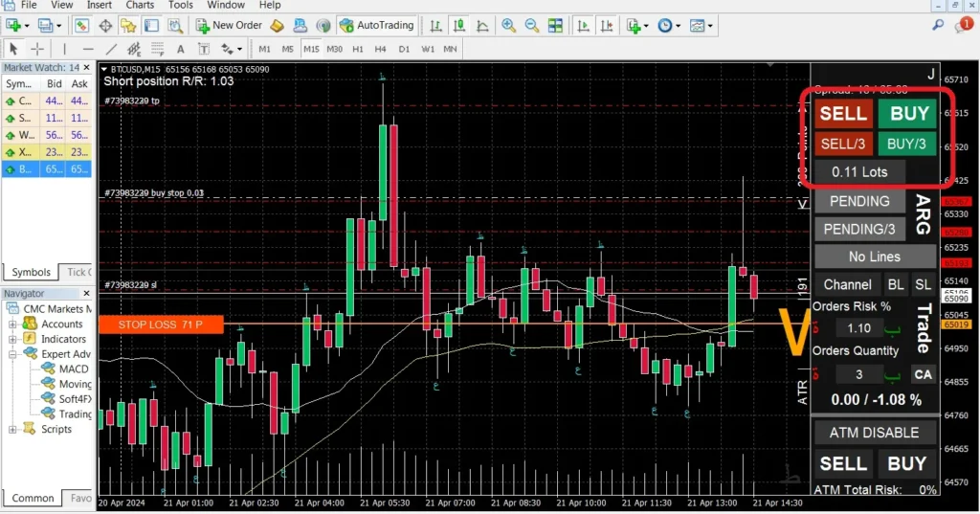Open the chat notification with red badge
Screen dimensions: 980x514
[x=963, y=26]
